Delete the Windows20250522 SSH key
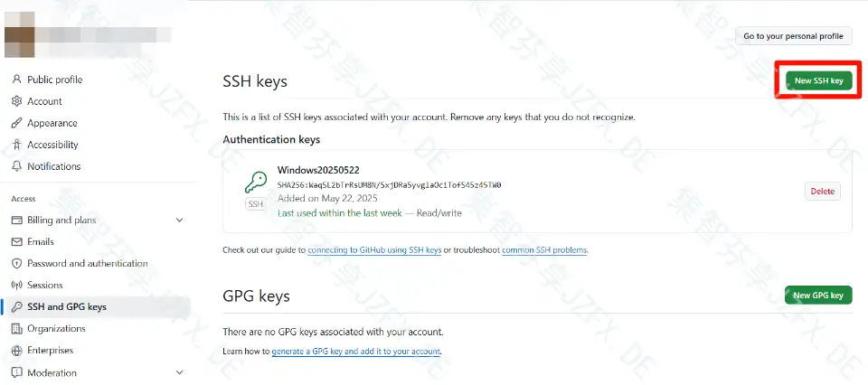The image size is (868, 385). [x=823, y=192]
